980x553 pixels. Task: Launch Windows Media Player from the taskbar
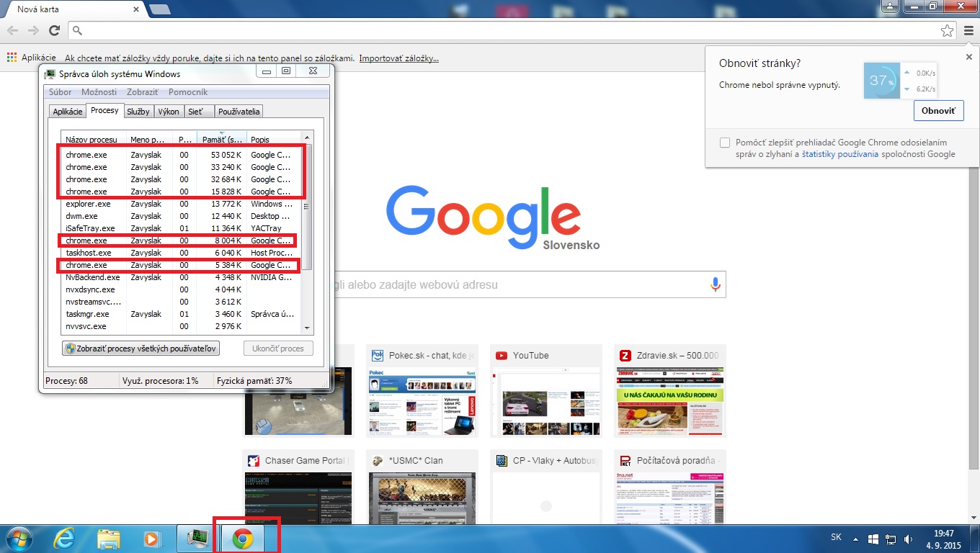coord(151,539)
